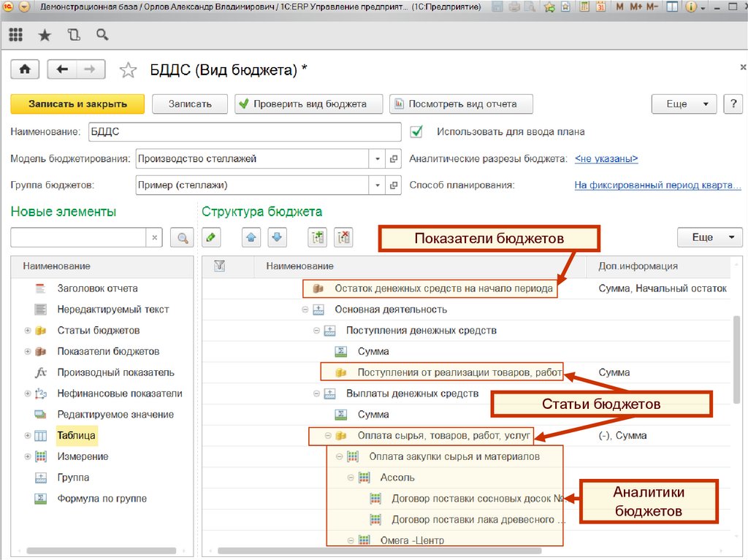This screenshot has height=560, width=748.
Task: Click structure tree horizontal scrollbar
Action: pyautogui.click(x=379, y=551)
